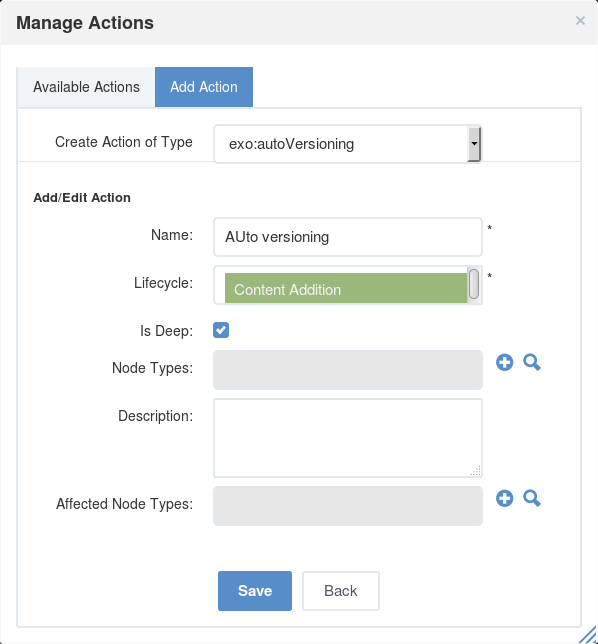Screen dimensions: 598x644
Task: Uncheck the Is Deep checkbox
Action: click(221, 330)
